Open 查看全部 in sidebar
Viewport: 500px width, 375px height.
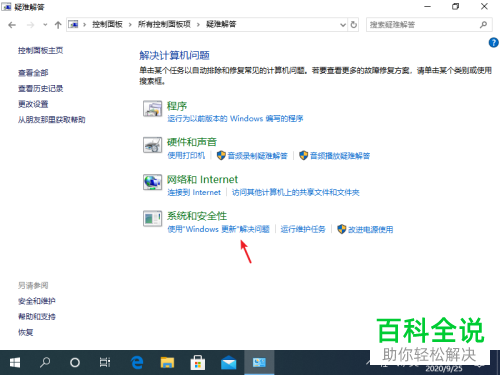click(33, 73)
